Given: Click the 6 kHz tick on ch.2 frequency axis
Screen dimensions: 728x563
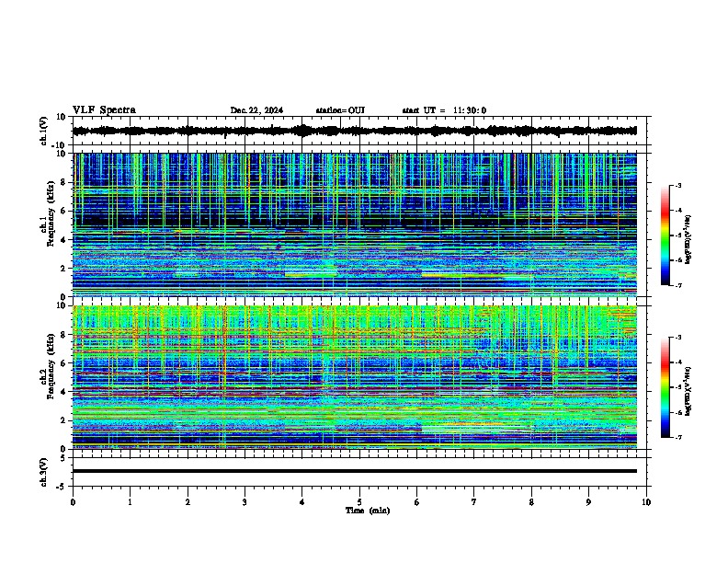Looking at the screenshot, I should coord(63,363).
